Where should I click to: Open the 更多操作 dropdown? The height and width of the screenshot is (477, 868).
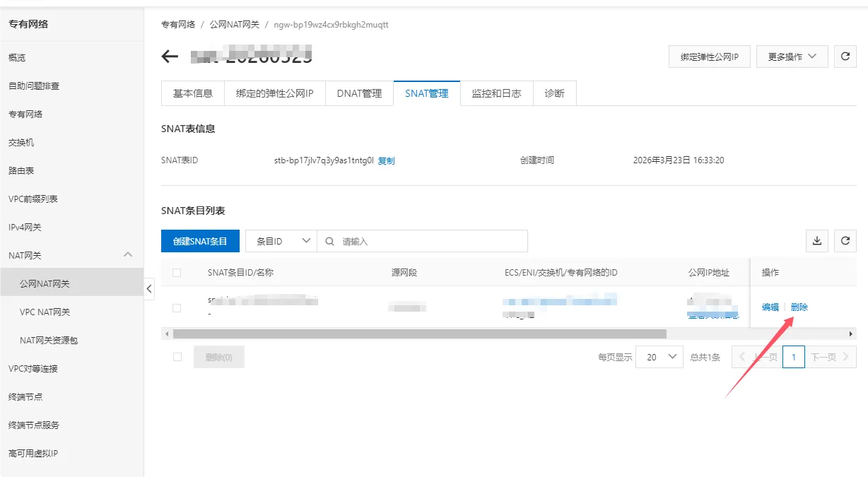[x=792, y=57]
